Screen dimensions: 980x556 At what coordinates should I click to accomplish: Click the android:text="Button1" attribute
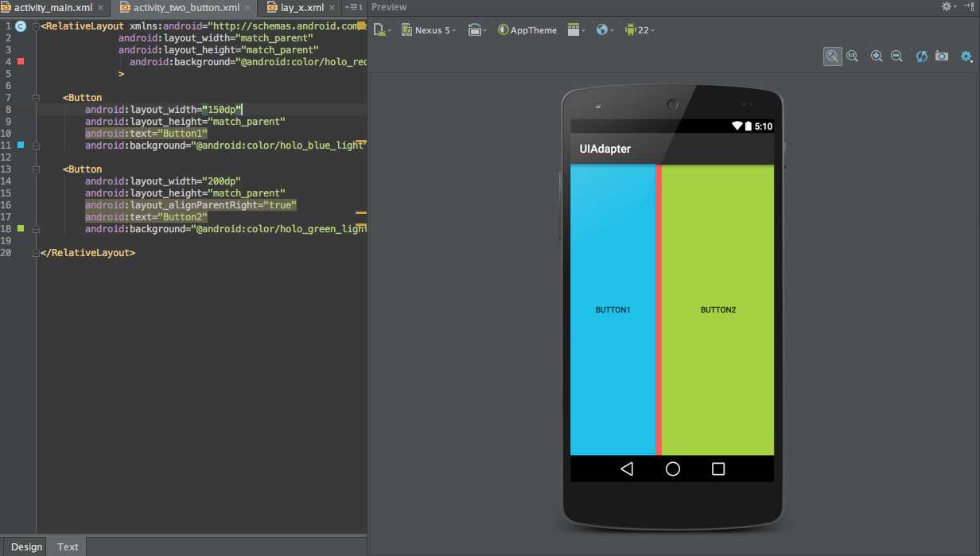coord(146,134)
